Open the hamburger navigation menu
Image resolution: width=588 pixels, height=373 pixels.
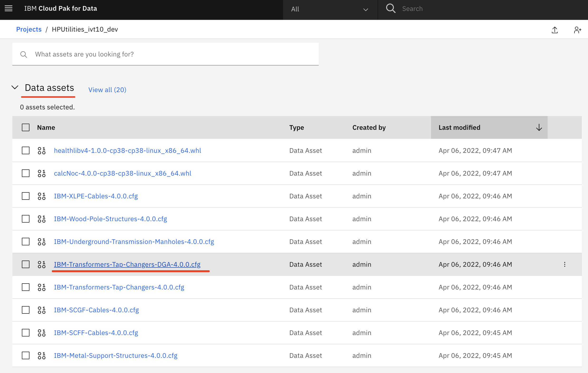point(9,9)
